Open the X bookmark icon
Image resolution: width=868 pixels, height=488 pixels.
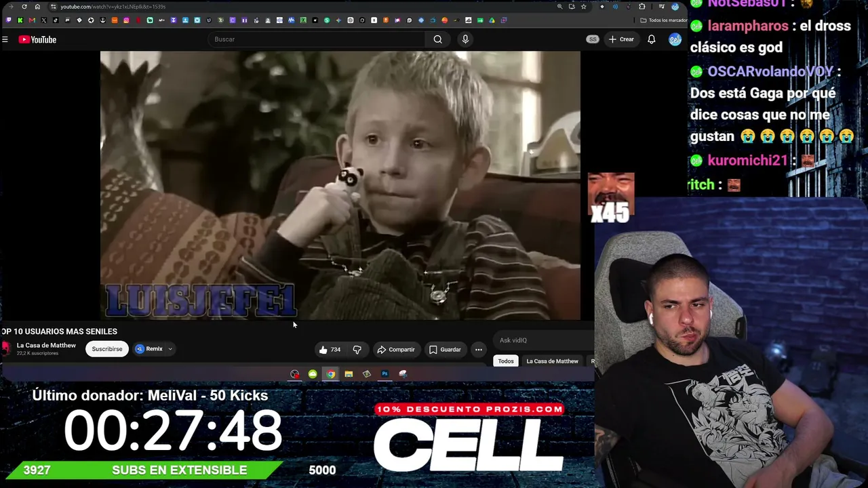click(x=44, y=20)
